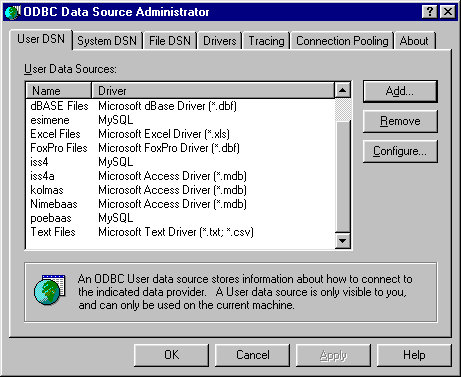461x377 pixels.
Task: Select the Nimebaas data source
Action: pos(54,204)
